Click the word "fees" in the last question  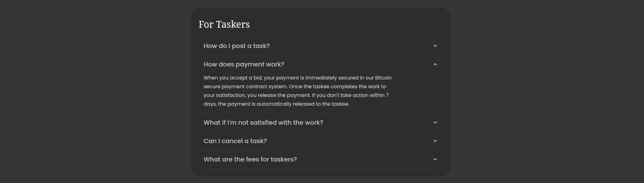253,159
